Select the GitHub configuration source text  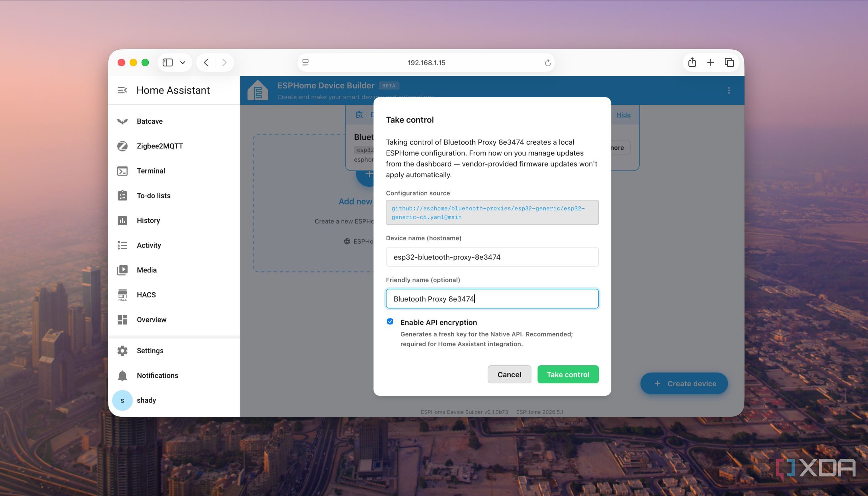(488, 213)
